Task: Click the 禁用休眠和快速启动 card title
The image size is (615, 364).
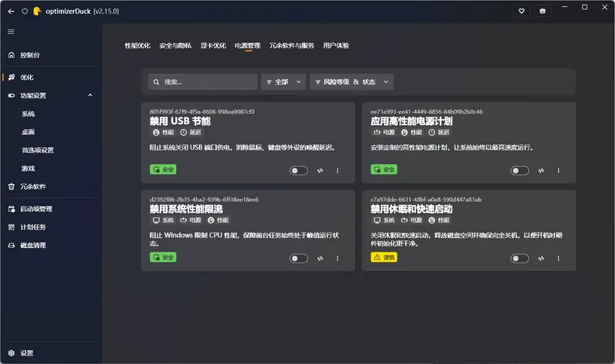Action: point(411,209)
